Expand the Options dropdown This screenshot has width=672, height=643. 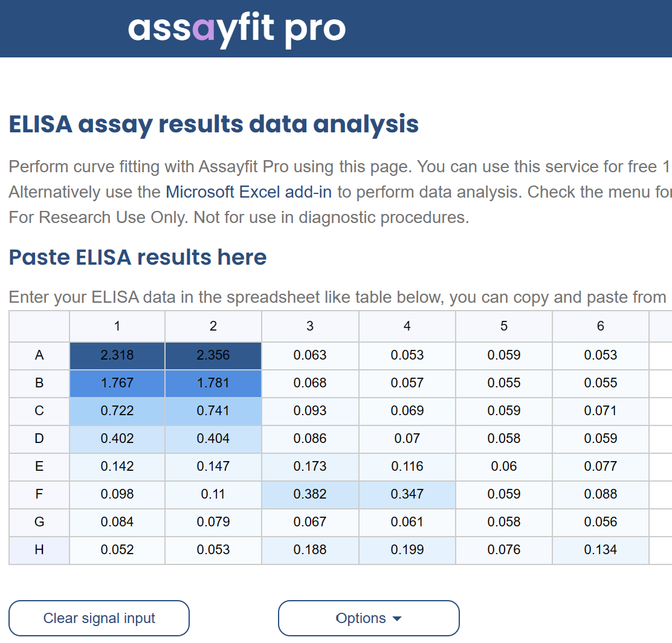pyautogui.click(x=369, y=618)
